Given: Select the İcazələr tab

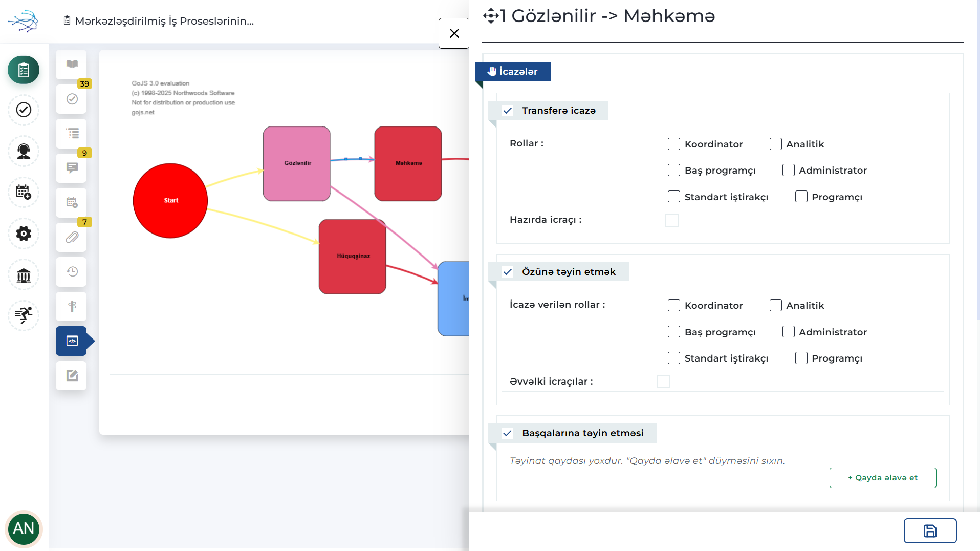Looking at the screenshot, I should (513, 71).
